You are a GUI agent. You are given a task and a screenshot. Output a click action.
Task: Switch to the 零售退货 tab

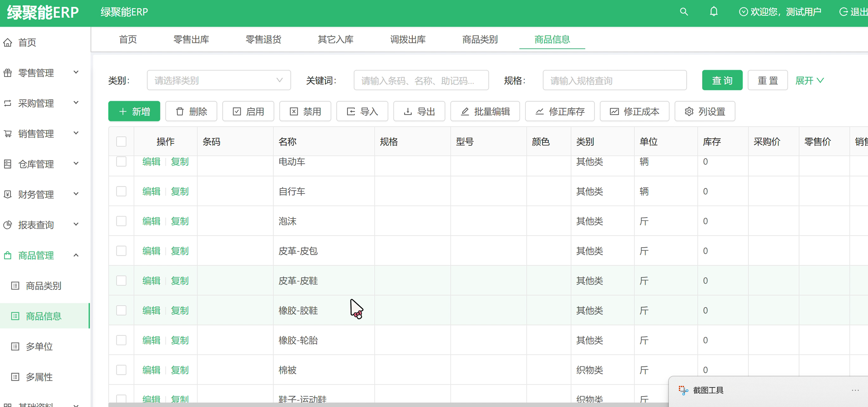[263, 39]
